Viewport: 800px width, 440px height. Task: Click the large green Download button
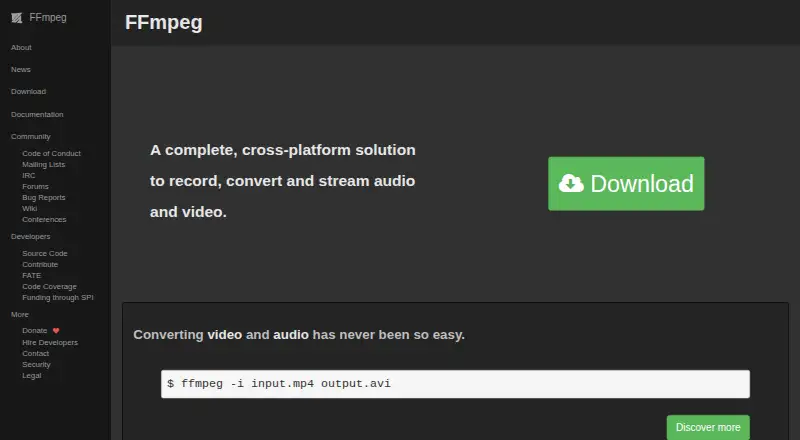click(x=626, y=183)
